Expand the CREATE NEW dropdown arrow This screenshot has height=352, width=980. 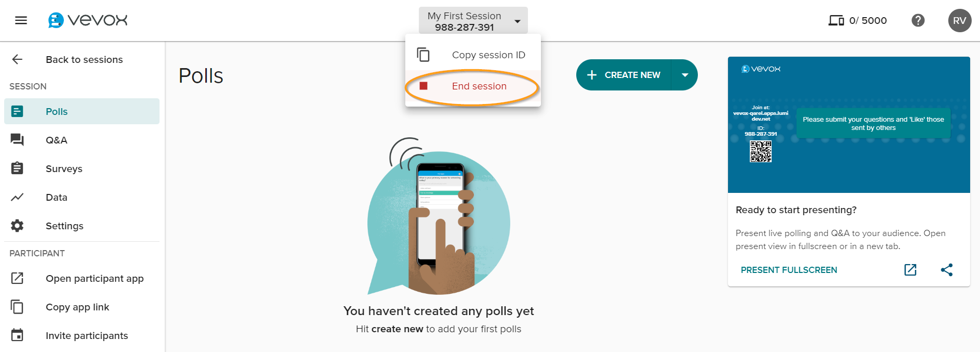(685, 75)
